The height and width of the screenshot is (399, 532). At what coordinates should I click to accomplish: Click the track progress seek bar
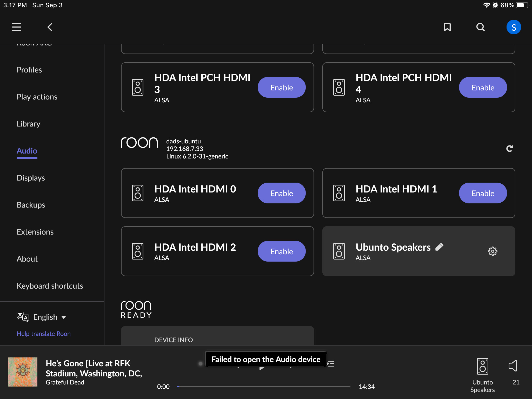point(263,387)
